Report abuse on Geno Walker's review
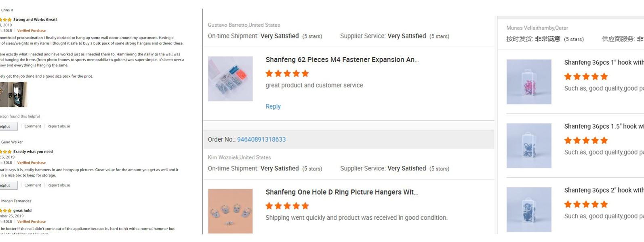This screenshot has width=644, height=242. coord(59,185)
